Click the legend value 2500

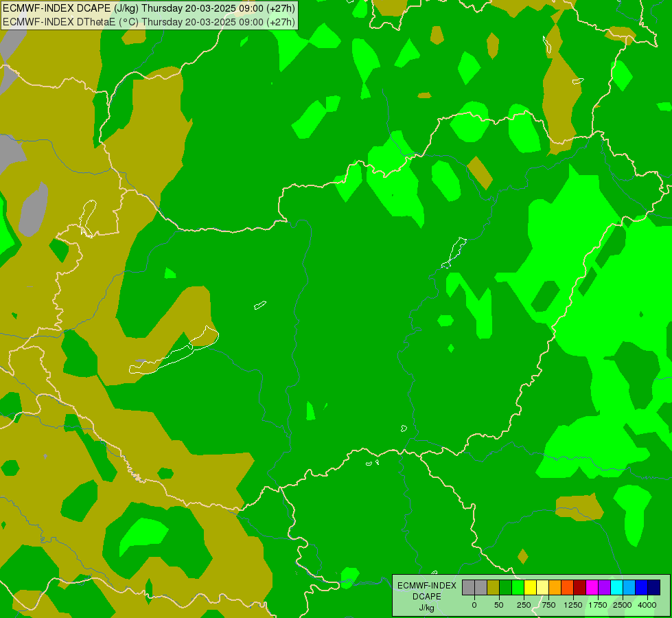[x=623, y=605]
